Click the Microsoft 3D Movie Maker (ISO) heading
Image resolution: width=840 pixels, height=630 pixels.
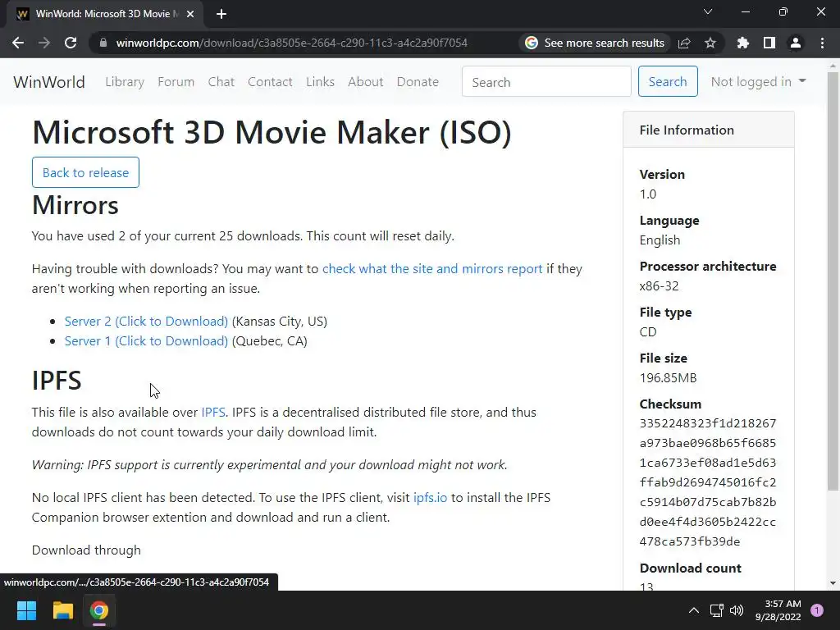pyautogui.click(x=272, y=132)
